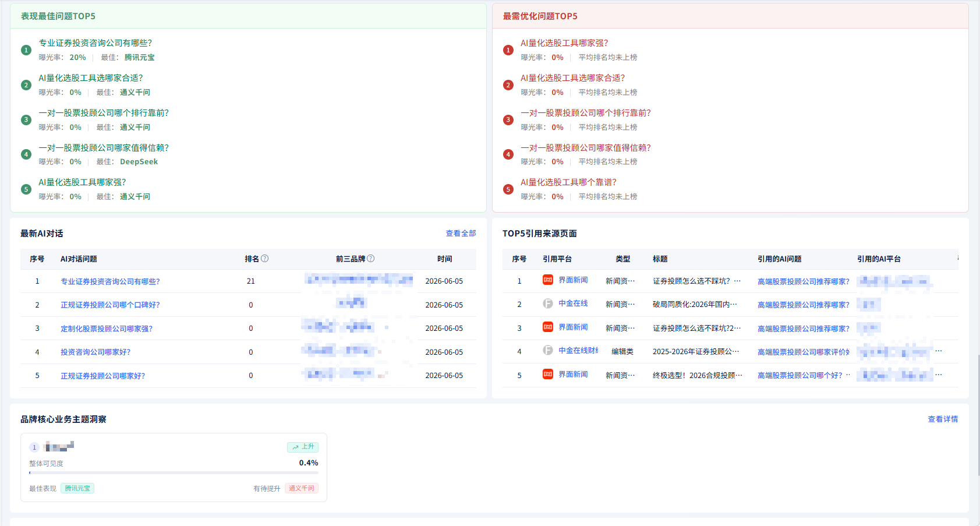
Task: Click red rank 2 badge in 最需优化问题TOP5
Action: 508,85
